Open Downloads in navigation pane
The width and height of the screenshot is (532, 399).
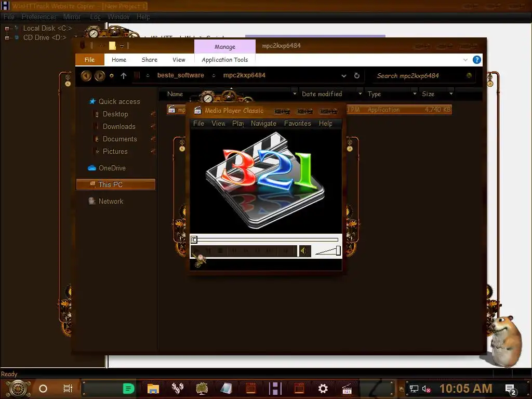[119, 127]
